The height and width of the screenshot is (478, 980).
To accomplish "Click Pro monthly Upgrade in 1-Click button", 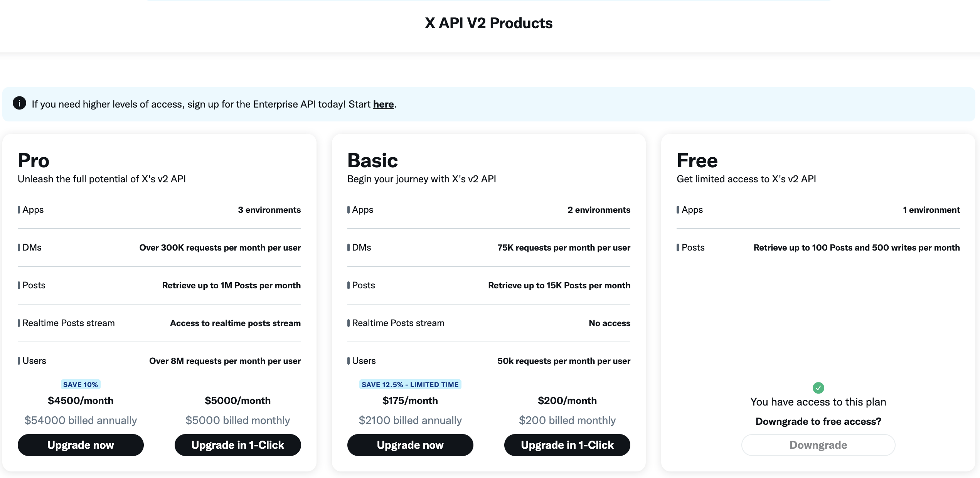I will [x=237, y=445].
